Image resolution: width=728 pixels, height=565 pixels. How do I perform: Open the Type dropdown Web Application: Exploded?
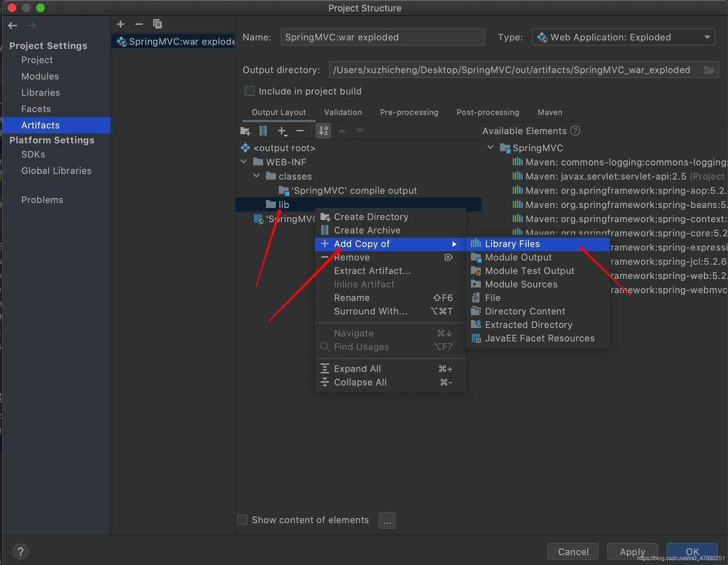pos(623,37)
